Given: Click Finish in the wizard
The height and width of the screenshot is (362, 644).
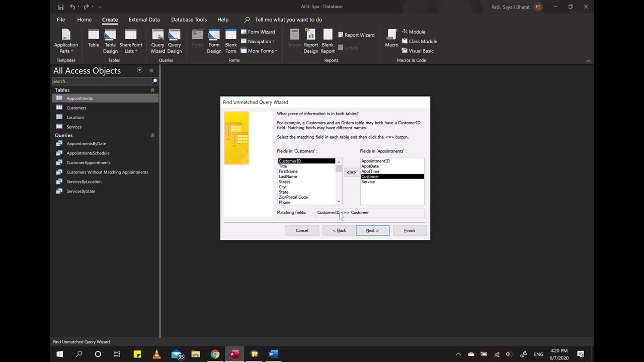Looking at the screenshot, I should [x=410, y=230].
